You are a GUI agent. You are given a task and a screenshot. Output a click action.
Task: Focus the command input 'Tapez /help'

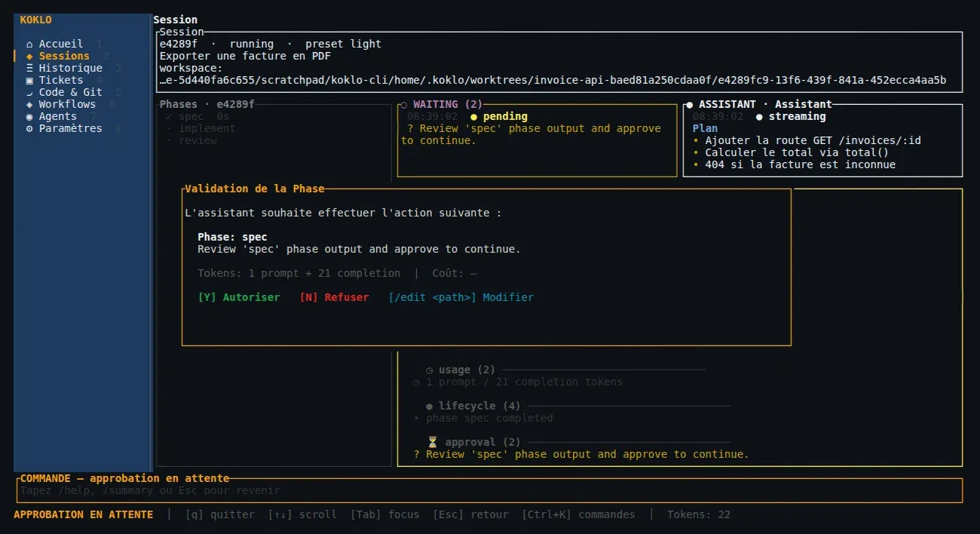coord(489,490)
